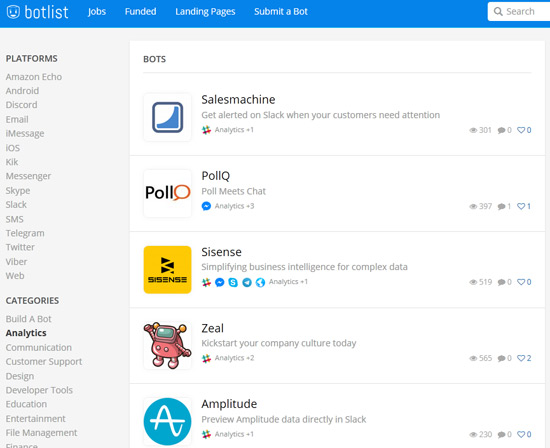Open the Zeal title link
This screenshot has width=550, height=448.
213,328
